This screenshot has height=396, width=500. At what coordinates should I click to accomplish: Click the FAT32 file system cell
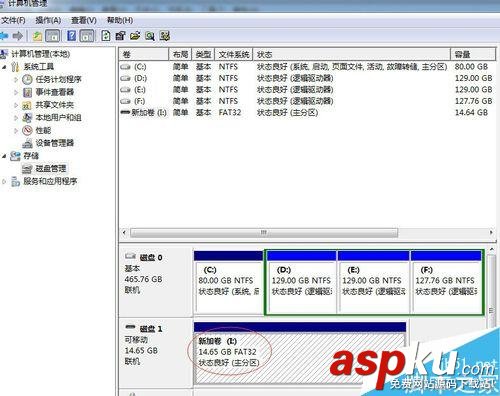[230, 113]
